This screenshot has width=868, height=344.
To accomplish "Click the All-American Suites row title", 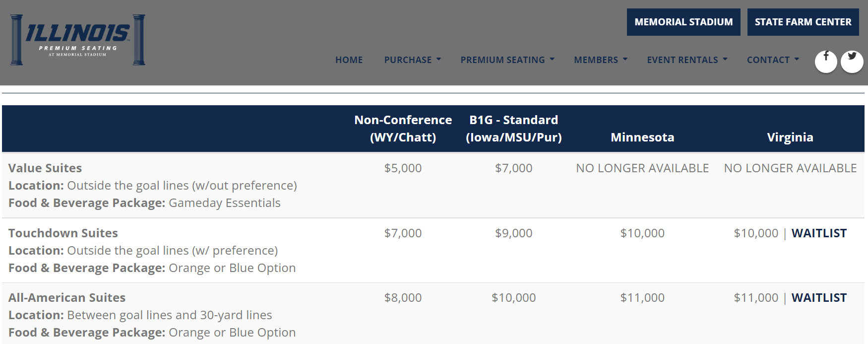I will tap(67, 297).
